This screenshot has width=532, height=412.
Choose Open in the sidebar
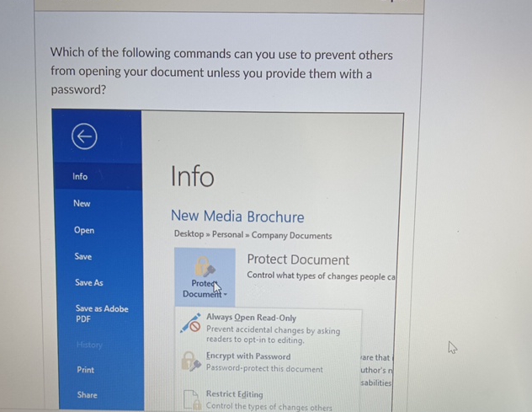tap(84, 230)
